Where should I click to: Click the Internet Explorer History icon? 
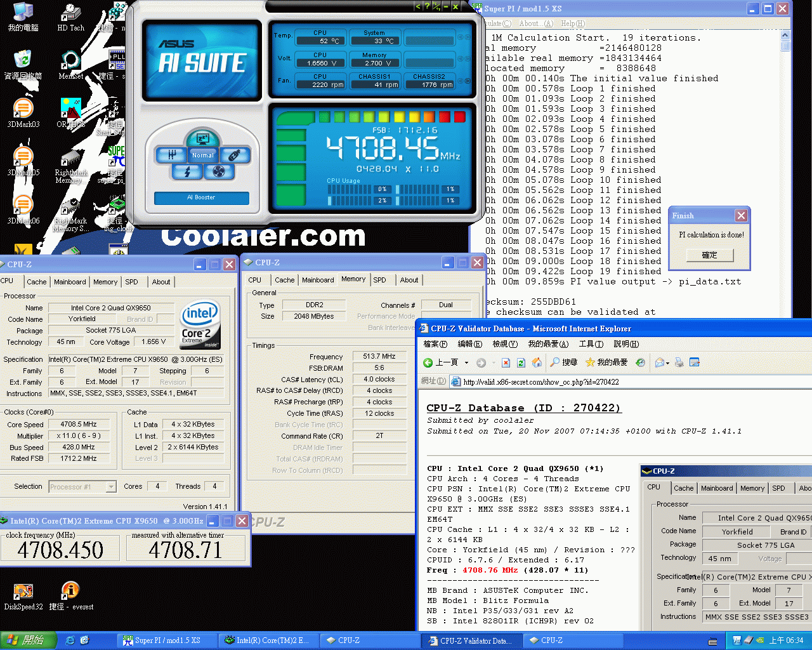click(641, 362)
